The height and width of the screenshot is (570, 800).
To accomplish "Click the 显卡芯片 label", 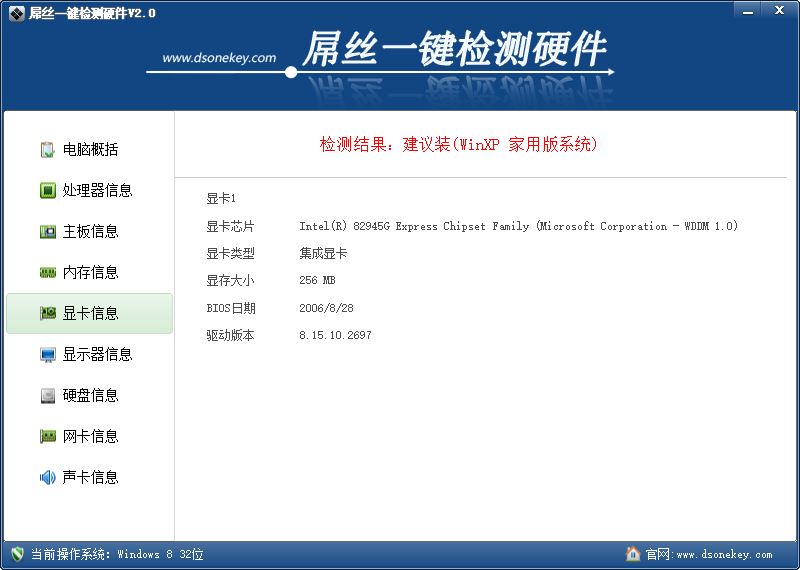I will [230, 226].
